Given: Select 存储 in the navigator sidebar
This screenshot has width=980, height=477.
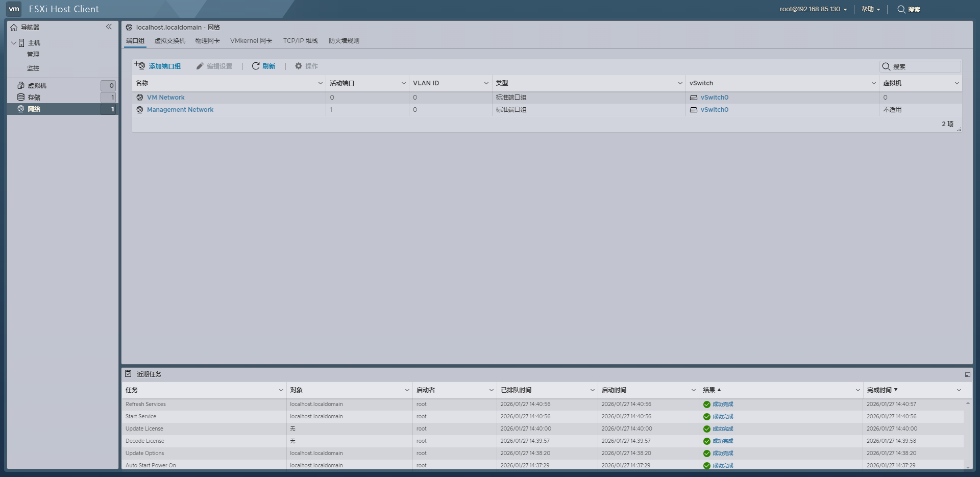Looking at the screenshot, I should point(35,97).
